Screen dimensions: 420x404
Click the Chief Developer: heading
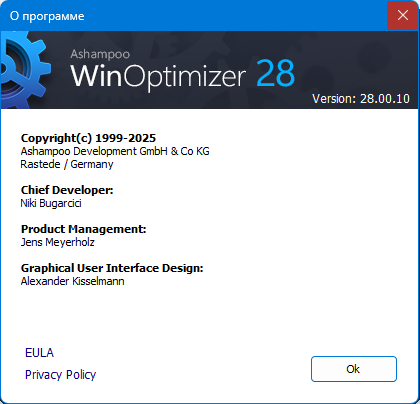[x=67, y=190]
